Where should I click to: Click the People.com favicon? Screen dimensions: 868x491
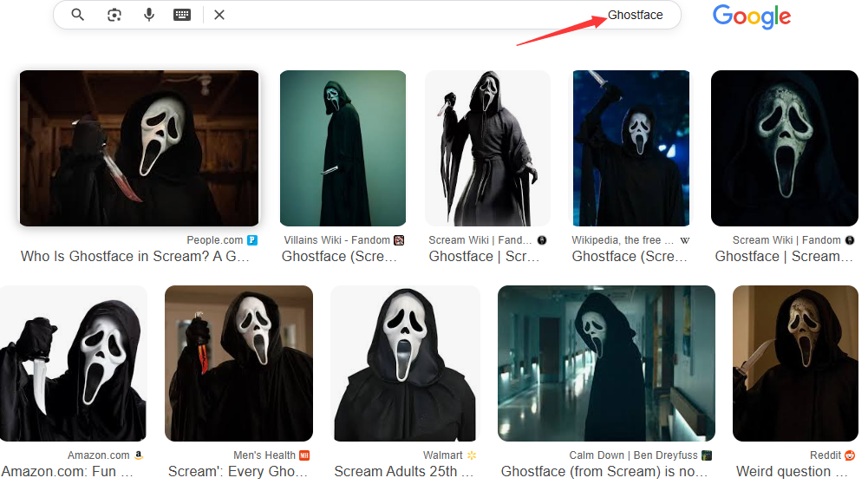tap(252, 240)
